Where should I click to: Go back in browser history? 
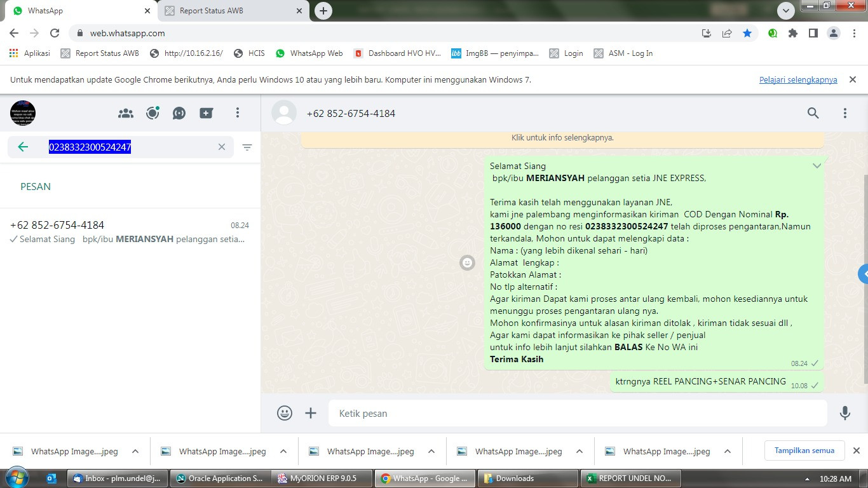[14, 33]
